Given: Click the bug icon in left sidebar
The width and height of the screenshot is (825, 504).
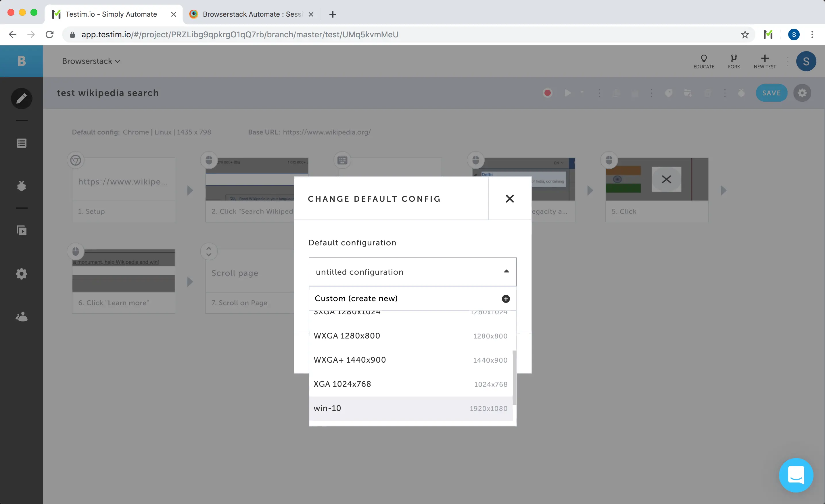Looking at the screenshot, I should pos(22,186).
